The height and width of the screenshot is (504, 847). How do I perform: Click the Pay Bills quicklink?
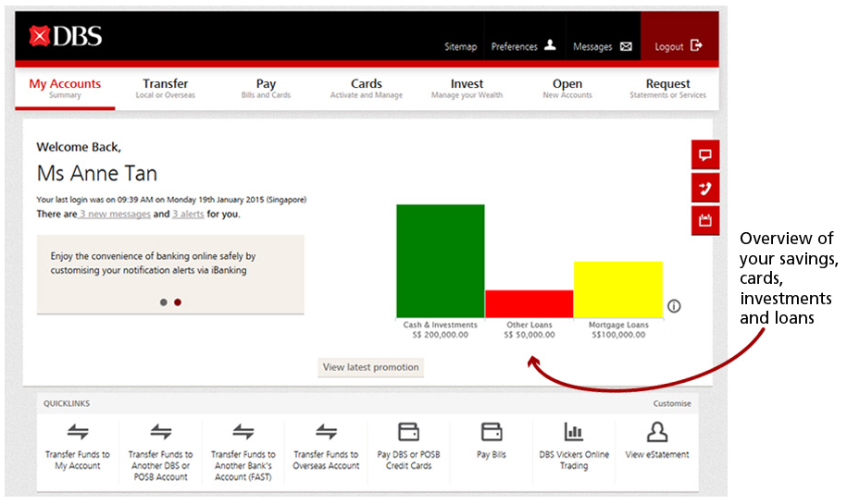(x=492, y=441)
